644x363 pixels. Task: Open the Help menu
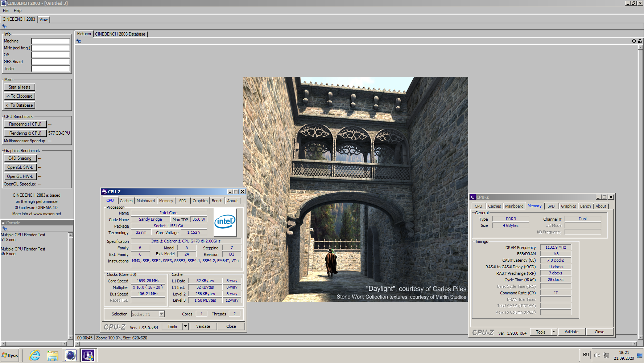coord(17,11)
